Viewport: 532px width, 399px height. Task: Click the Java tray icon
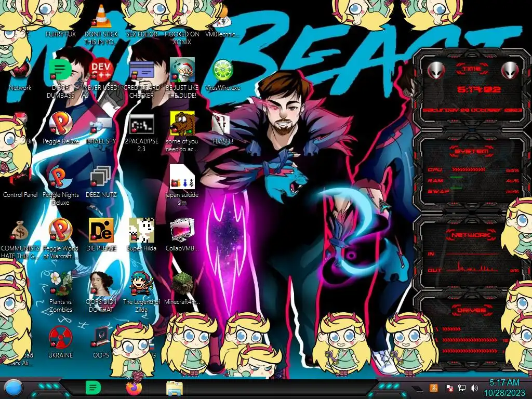tap(434, 388)
